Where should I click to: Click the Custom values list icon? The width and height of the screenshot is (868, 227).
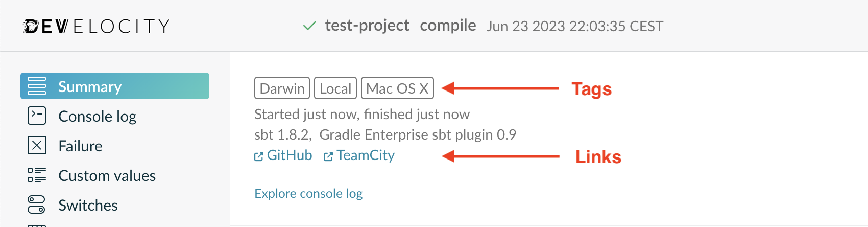coord(37,175)
